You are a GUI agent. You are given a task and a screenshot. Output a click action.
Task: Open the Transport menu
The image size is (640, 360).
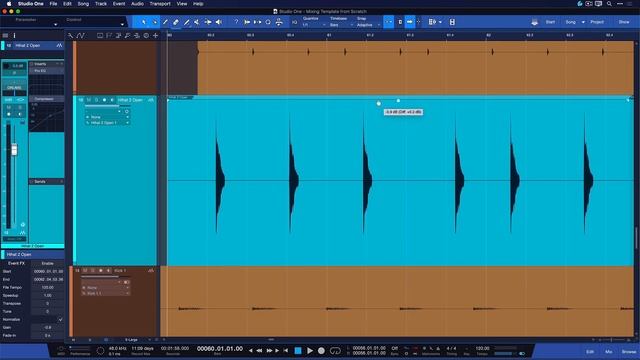(160, 4)
